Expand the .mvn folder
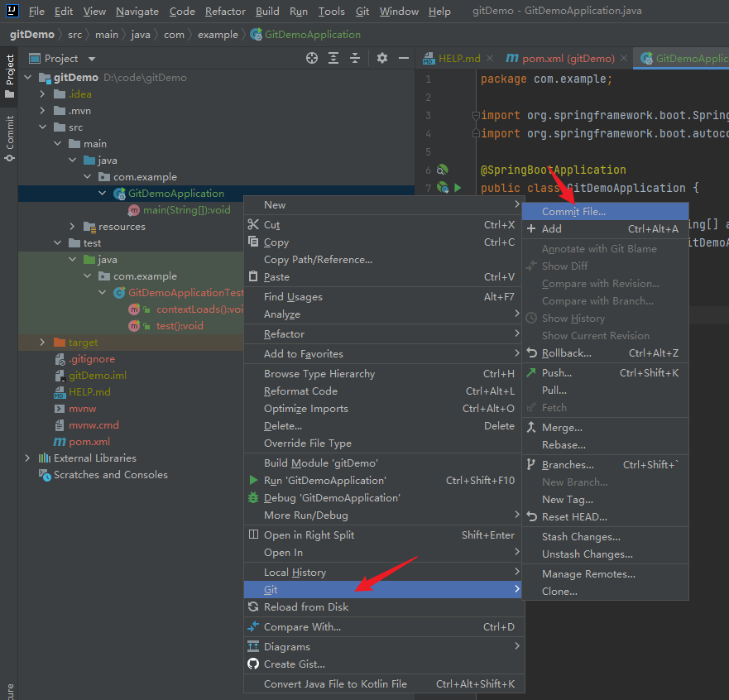 (42, 111)
